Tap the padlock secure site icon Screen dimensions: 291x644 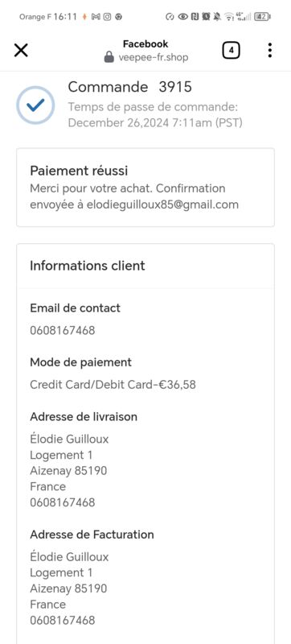(109, 57)
